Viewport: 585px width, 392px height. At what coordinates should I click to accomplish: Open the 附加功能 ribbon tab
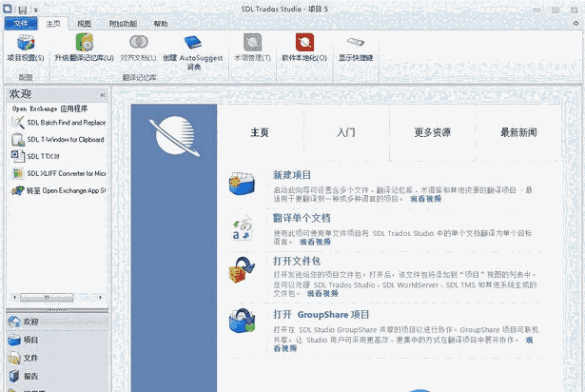pyautogui.click(x=123, y=24)
